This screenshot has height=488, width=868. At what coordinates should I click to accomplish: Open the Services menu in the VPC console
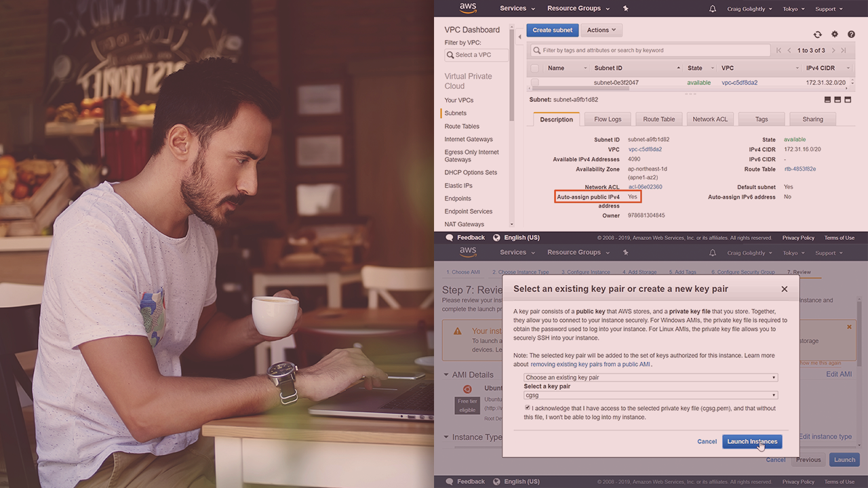pos(517,8)
